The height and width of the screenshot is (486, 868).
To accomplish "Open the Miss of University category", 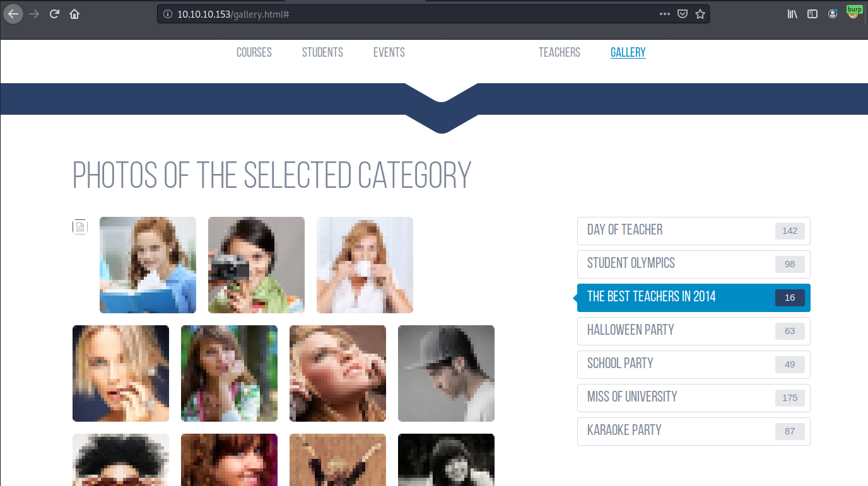I will click(x=694, y=398).
